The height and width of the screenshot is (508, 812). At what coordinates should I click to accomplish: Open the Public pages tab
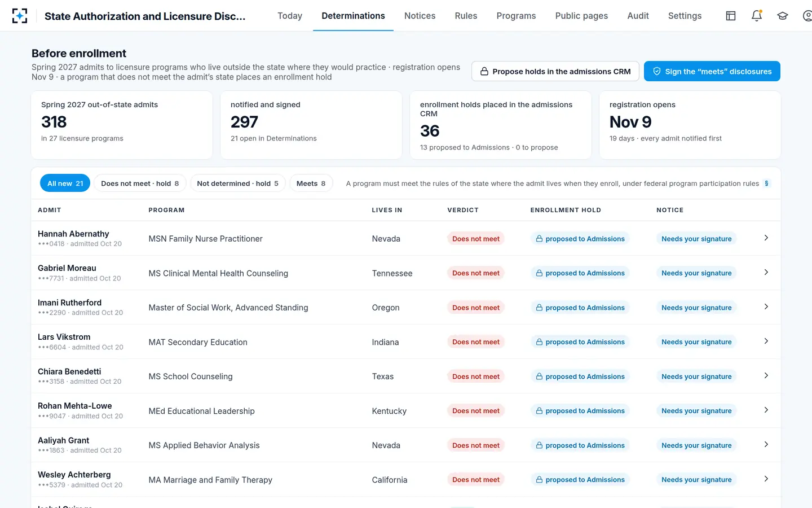pyautogui.click(x=581, y=16)
